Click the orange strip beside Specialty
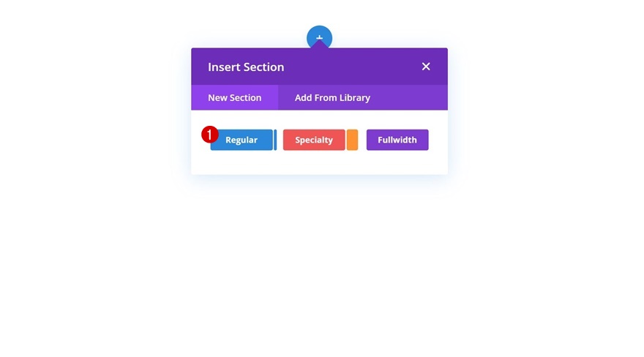Image resolution: width=644 pixels, height=357 pixels. (352, 140)
